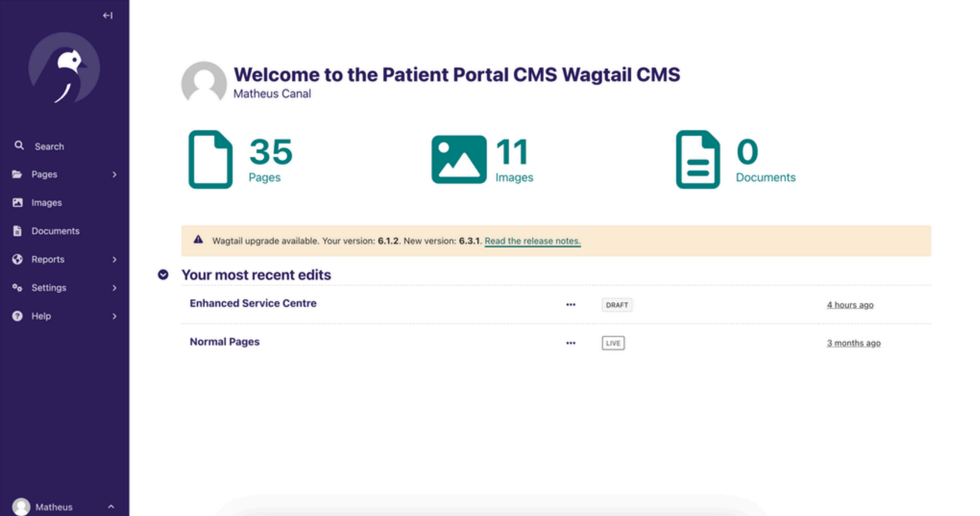Click the Wagtail bird logo

(64, 68)
